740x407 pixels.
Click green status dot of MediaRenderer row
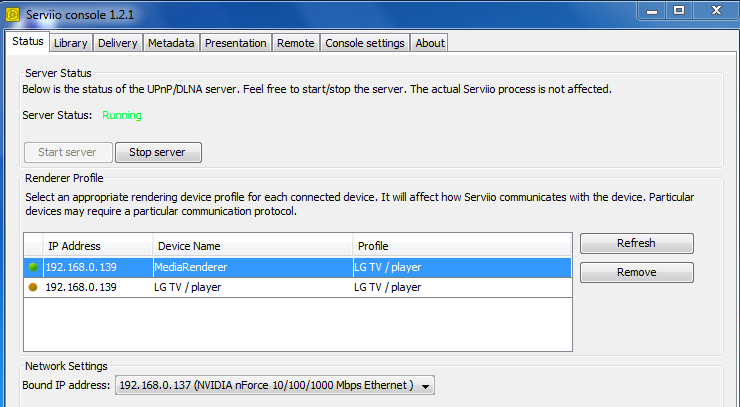(33, 268)
